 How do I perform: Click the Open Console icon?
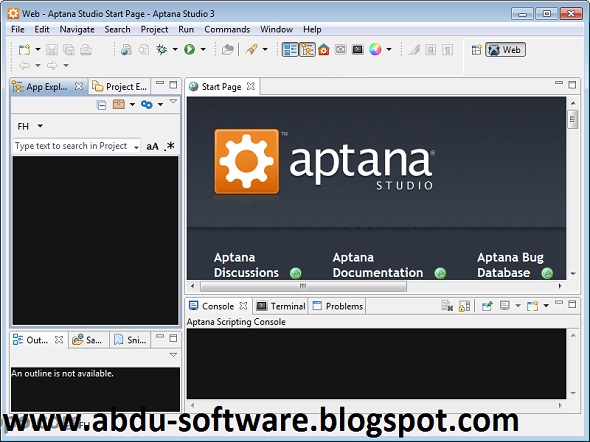[532, 306]
